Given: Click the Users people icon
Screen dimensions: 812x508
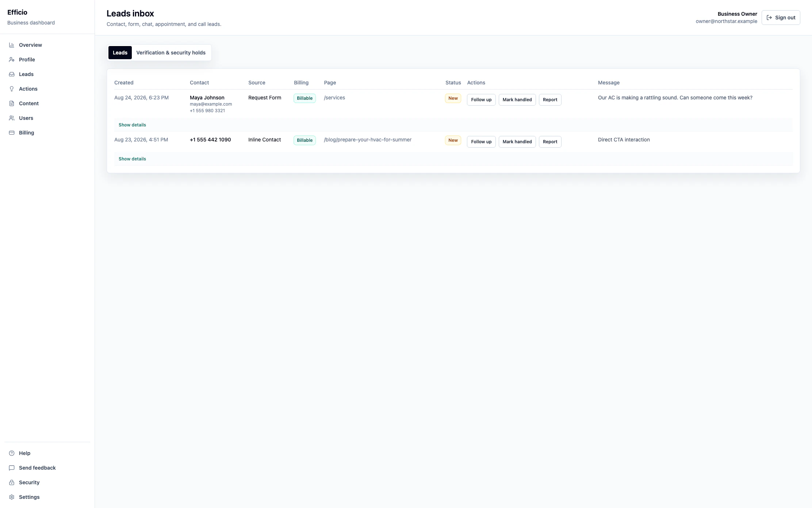Looking at the screenshot, I should pos(12,118).
